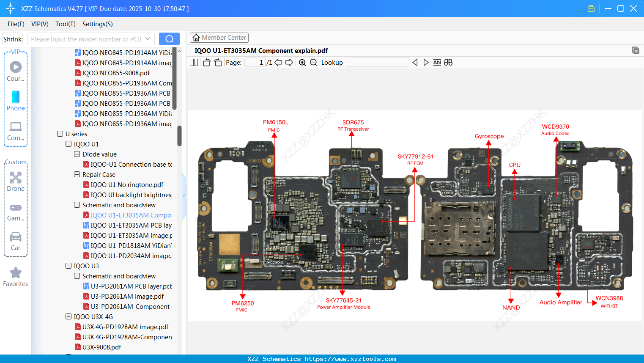Viewport: 644px width, 363px height.
Task: Zoom in on the PDF with the magnifier icon
Action: pos(302,62)
